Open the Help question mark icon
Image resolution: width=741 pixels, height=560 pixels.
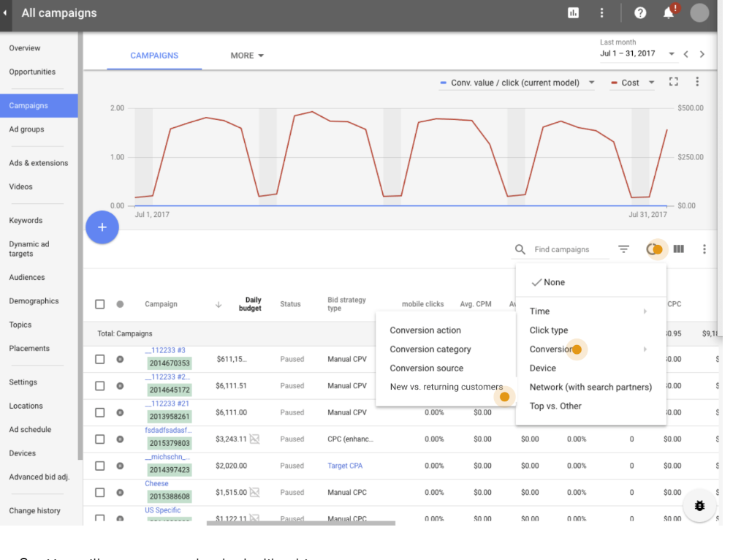coord(640,13)
